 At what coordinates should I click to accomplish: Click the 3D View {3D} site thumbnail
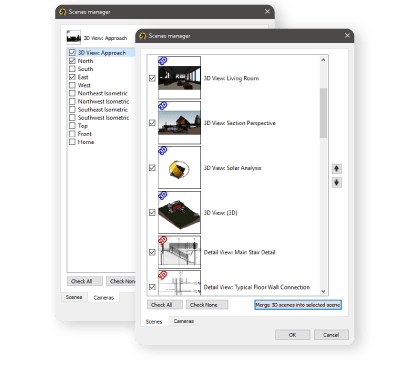[179, 212]
